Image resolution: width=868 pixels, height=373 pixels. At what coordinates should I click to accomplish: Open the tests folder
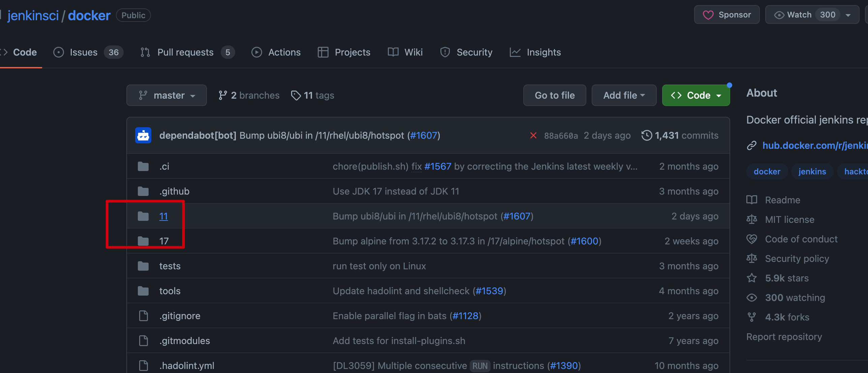click(170, 266)
